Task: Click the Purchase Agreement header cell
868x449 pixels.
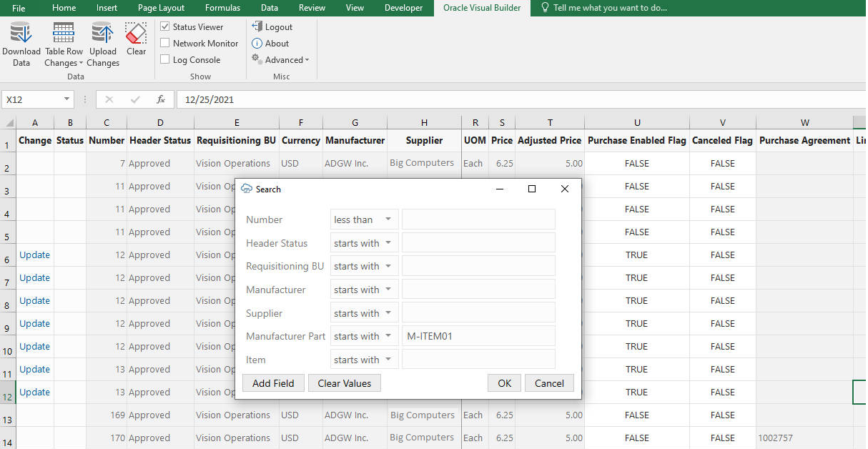Action: pyautogui.click(x=804, y=140)
